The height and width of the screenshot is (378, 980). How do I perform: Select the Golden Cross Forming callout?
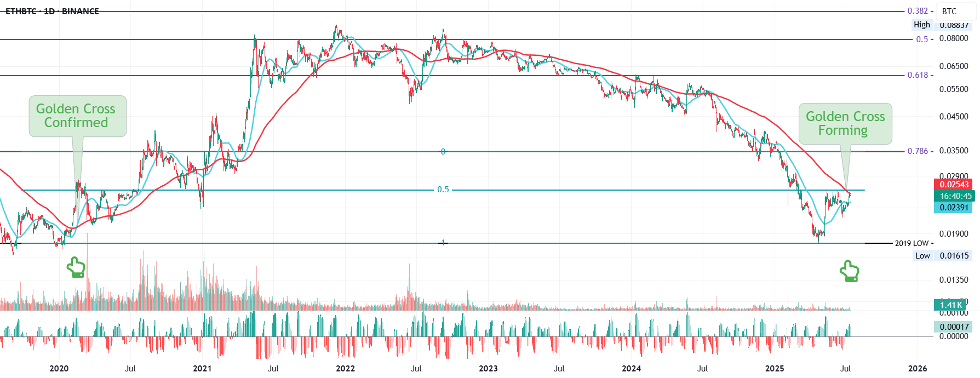click(x=845, y=124)
